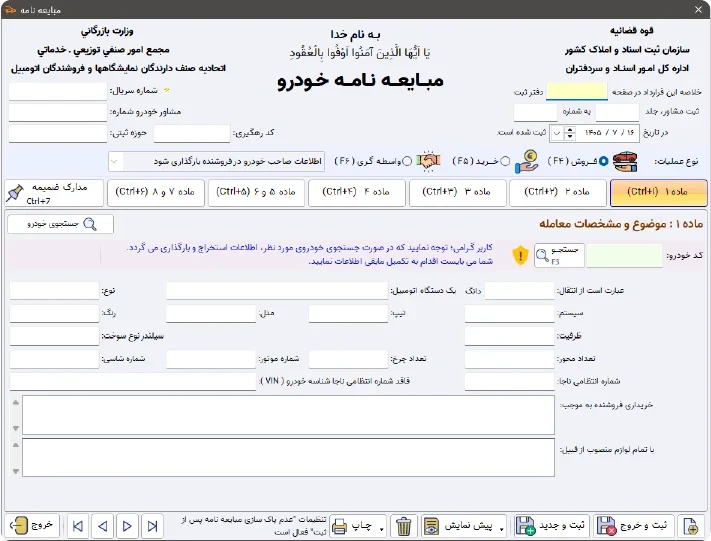This screenshot has height=541, width=711.
Task: Click the خروج exit button
Action: tap(32, 526)
